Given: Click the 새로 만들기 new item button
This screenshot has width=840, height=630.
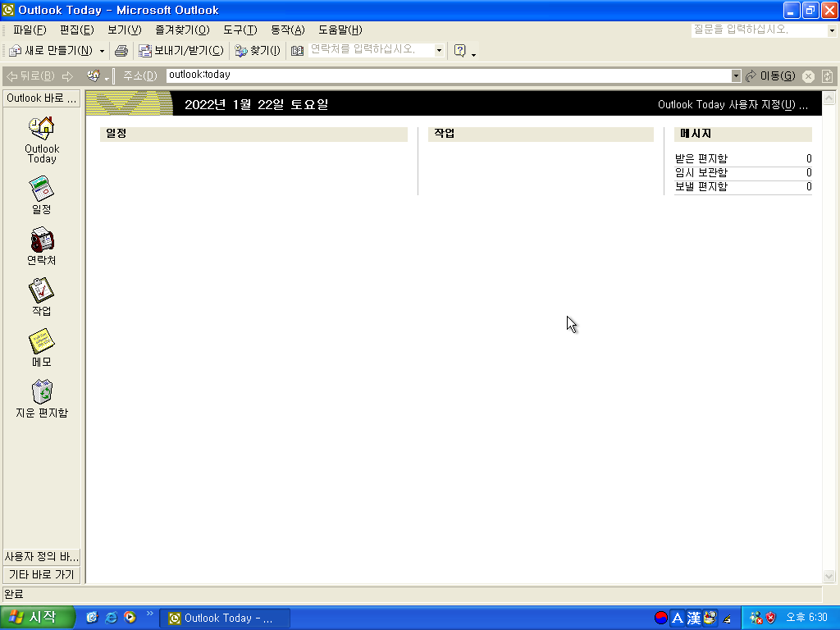Looking at the screenshot, I should point(51,50).
